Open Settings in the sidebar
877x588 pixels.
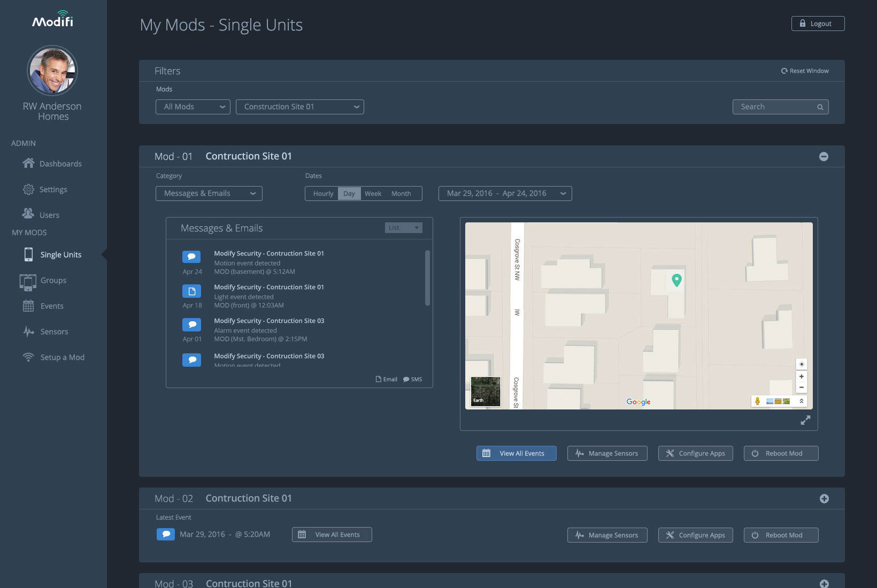(45, 189)
